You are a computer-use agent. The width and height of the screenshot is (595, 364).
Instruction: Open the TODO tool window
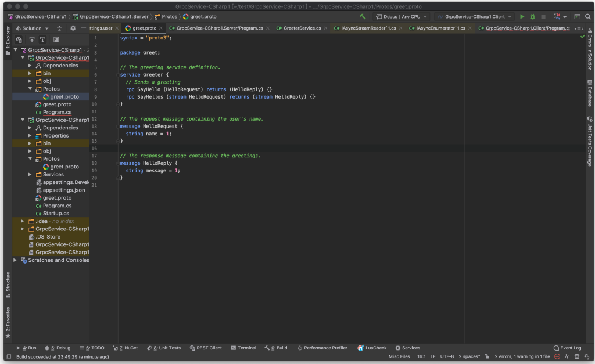click(92, 348)
